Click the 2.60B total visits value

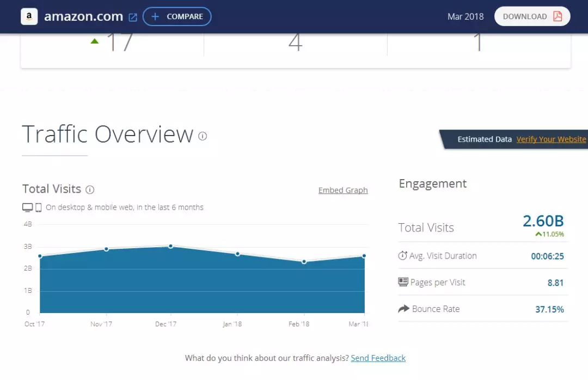click(543, 221)
